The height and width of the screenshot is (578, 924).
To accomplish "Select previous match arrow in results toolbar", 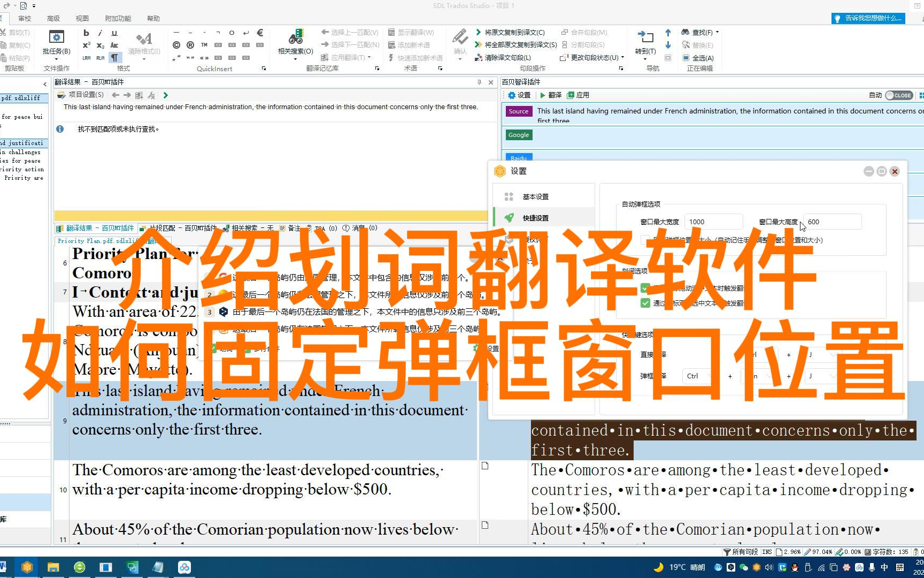I will 115,95.
